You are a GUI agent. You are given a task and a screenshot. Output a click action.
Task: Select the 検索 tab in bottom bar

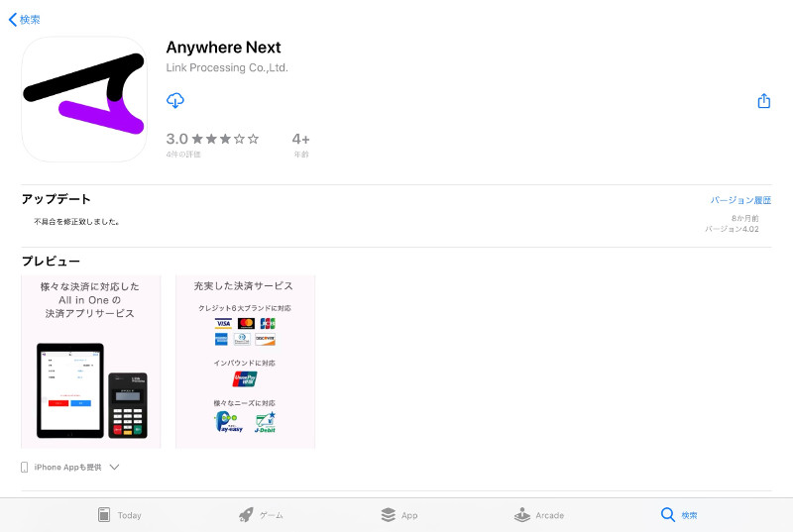click(679, 515)
